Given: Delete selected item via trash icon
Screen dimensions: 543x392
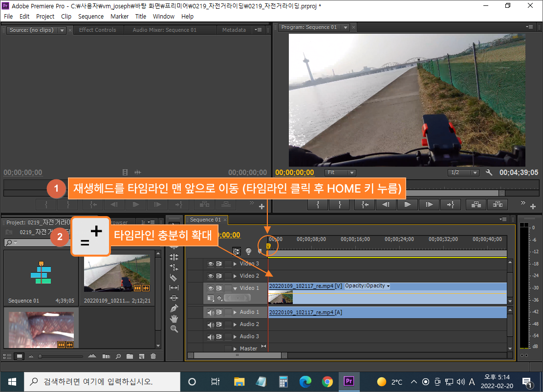Looking at the screenshot, I should tap(153, 356).
